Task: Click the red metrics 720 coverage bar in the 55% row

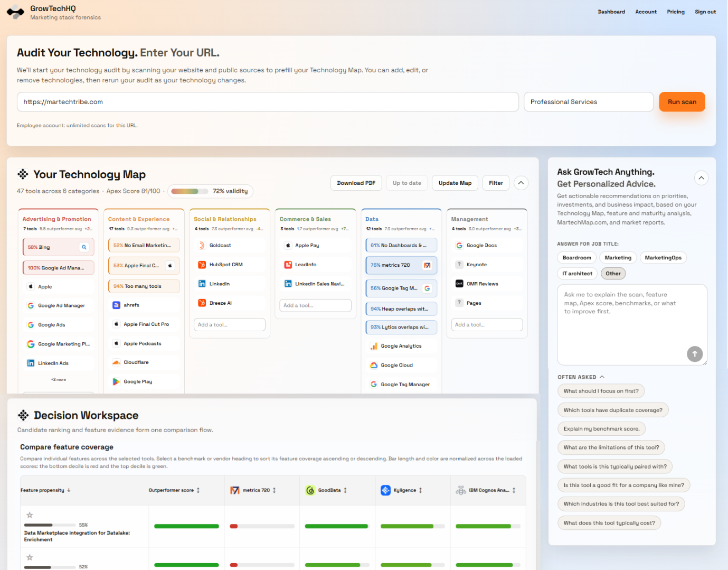Action: coord(234,526)
